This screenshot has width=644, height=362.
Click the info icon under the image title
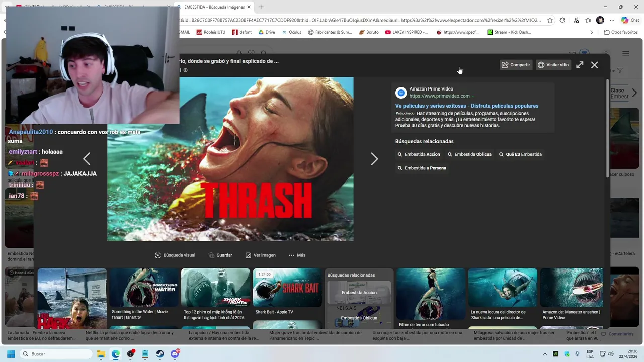[x=185, y=70]
